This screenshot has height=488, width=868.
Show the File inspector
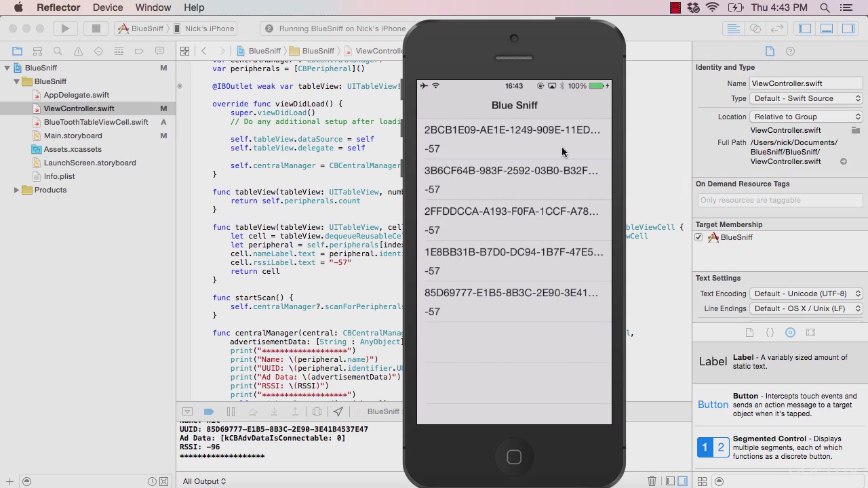[770, 52]
